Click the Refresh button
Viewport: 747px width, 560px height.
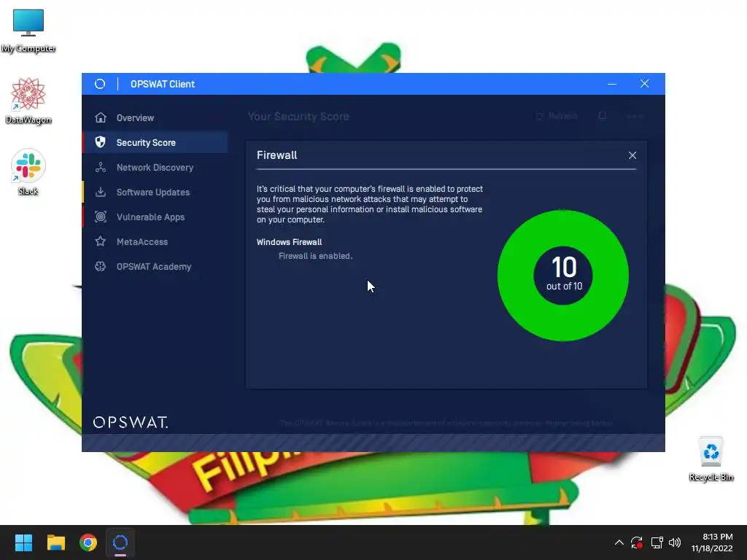557,116
